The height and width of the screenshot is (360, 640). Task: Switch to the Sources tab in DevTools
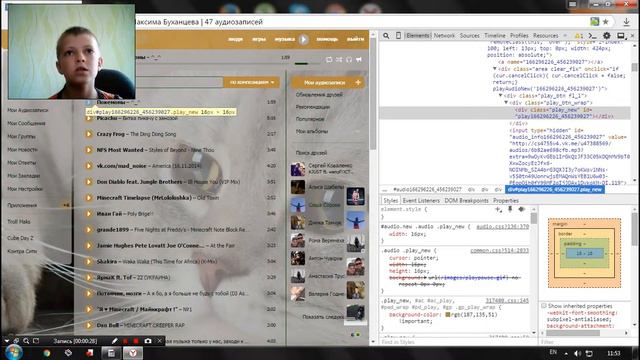point(469,36)
